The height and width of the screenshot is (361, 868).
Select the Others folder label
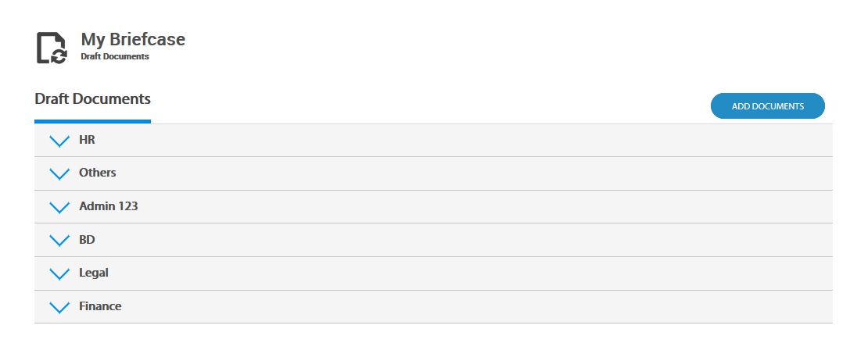(98, 173)
